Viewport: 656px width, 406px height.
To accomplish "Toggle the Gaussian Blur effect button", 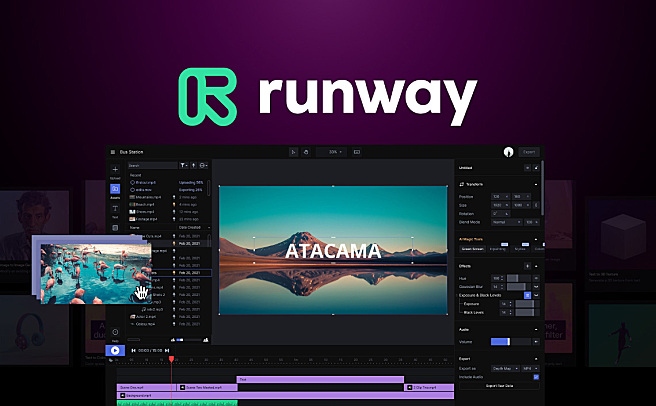I will click(536, 287).
